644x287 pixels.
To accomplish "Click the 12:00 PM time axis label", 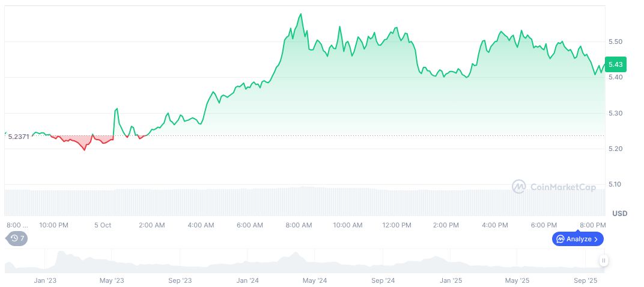I will coord(396,225).
